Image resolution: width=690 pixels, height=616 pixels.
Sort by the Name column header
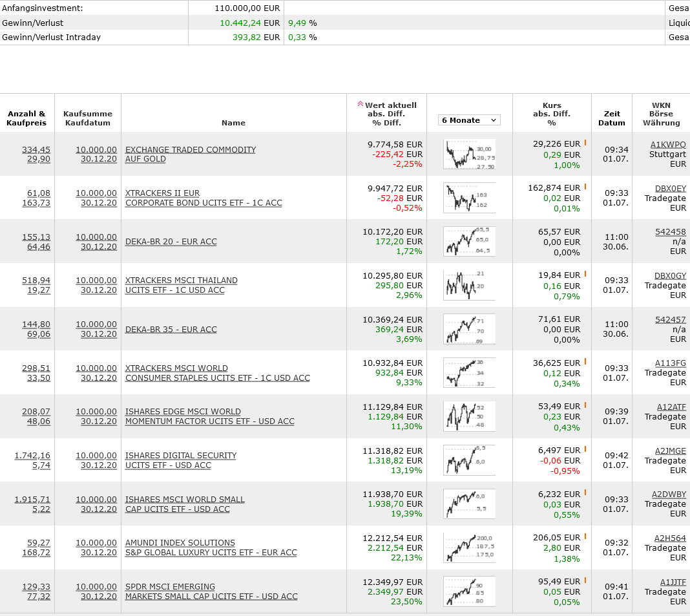coord(233,122)
